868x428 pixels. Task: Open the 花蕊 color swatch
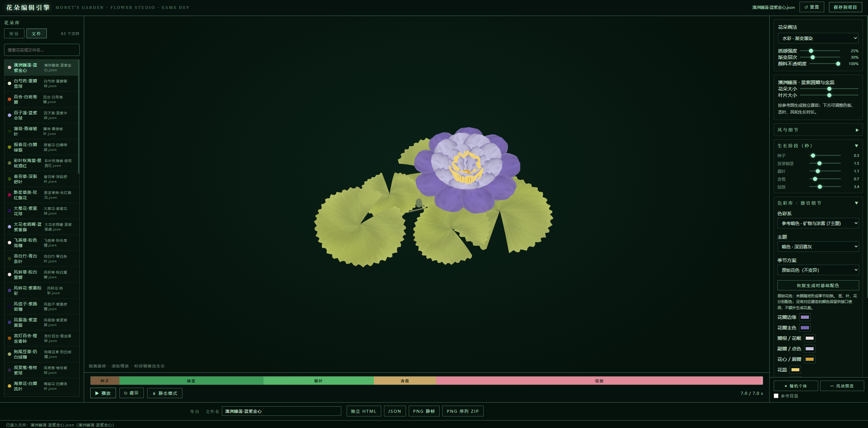(795, 370)
